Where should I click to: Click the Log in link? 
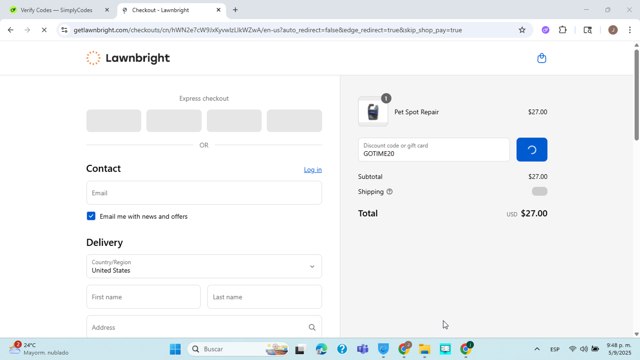(x=313, y=169)
